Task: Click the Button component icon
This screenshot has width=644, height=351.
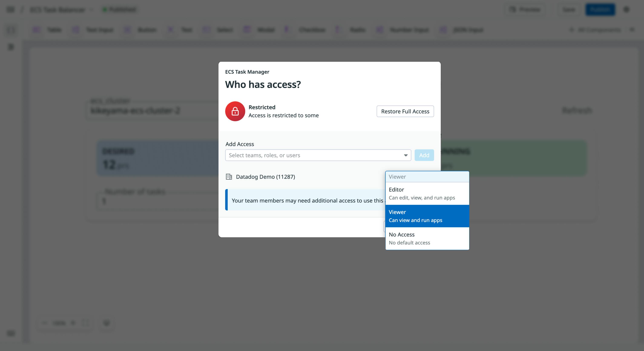Action: 128,30
